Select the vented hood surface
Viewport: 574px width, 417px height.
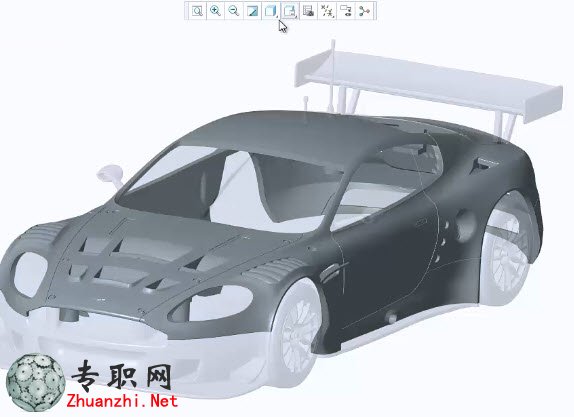[x=146, y=256]
